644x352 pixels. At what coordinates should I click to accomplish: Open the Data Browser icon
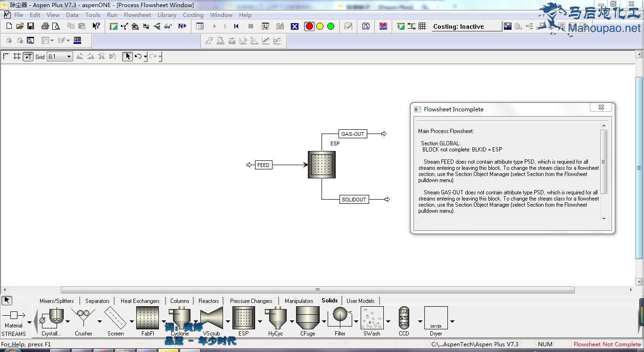tap(200, 26)
